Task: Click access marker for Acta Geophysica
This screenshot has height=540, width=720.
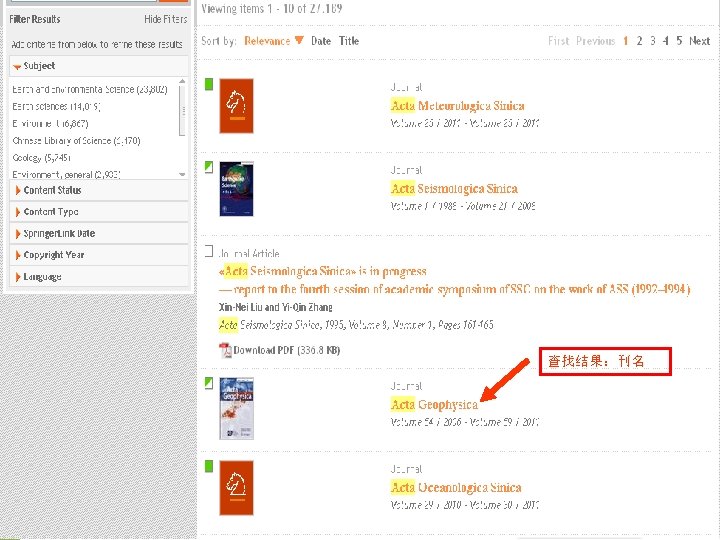Action: tap(209, 383)
